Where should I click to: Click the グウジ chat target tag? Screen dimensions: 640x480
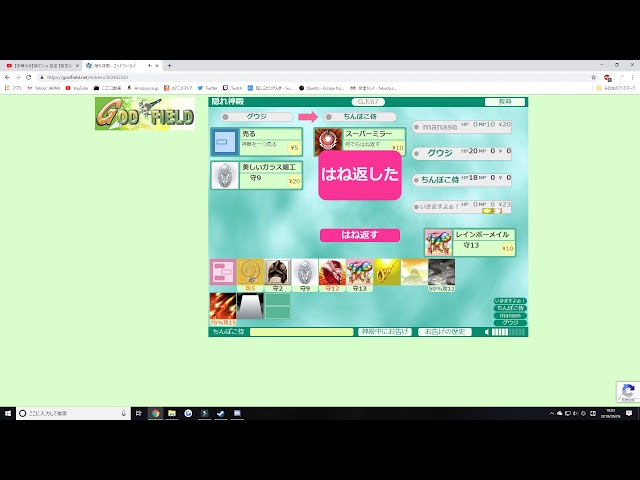coord(510,322)
